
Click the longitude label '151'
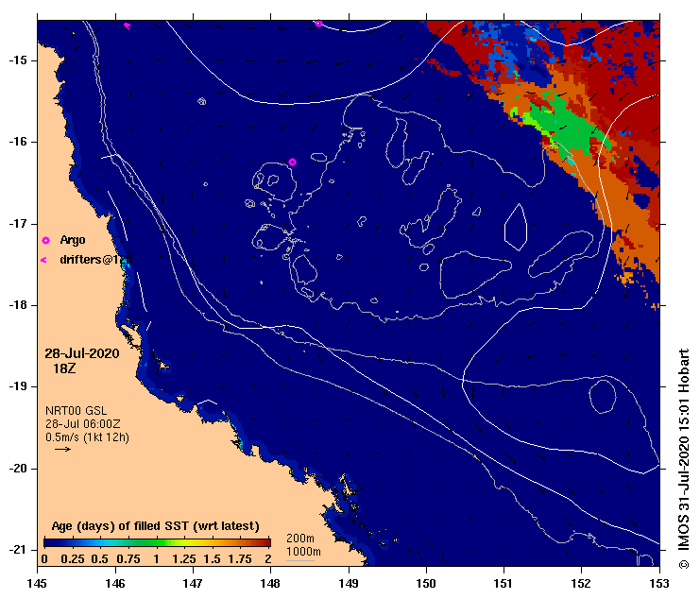504,583
